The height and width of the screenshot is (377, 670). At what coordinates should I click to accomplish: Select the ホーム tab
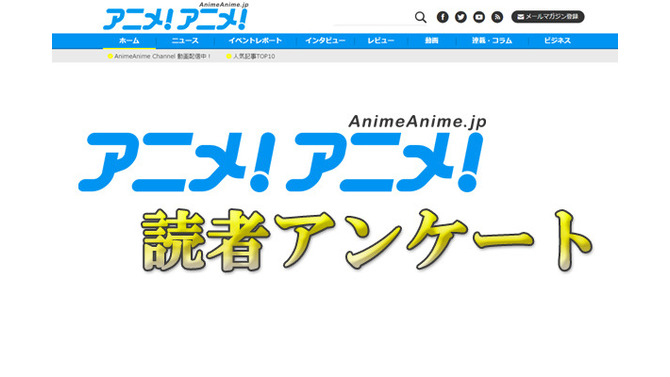pyautogui.click(x=129, y=41)
